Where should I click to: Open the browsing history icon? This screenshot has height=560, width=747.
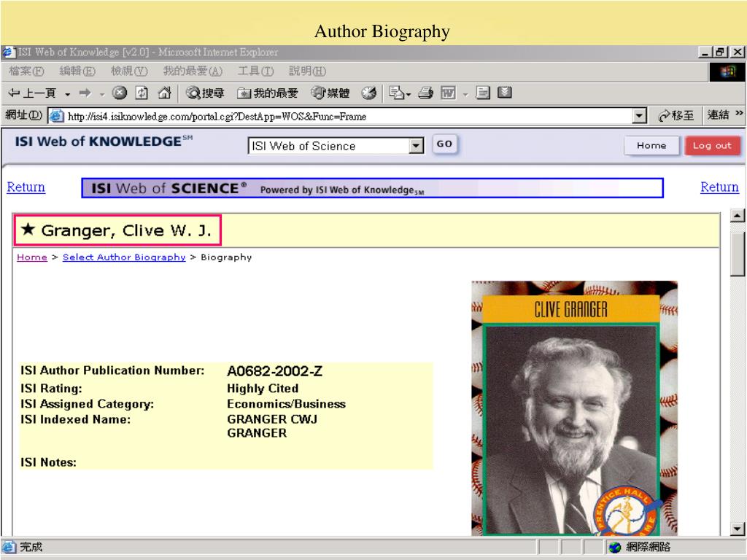(368, 93)
